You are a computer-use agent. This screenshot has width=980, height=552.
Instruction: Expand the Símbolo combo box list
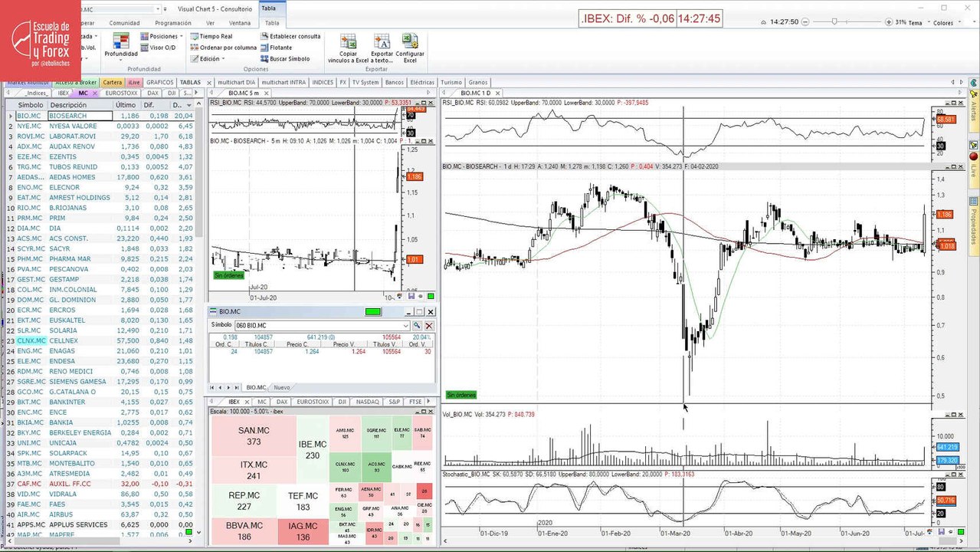click(x=405, y=326)
